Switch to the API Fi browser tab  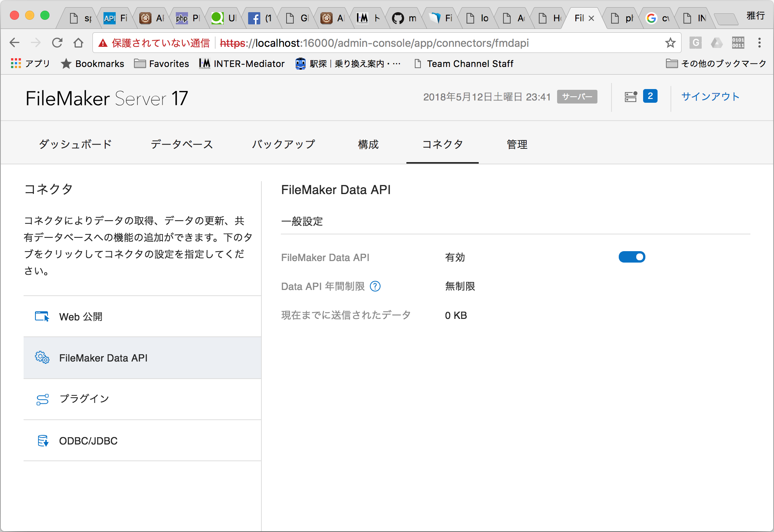(116, 18)
